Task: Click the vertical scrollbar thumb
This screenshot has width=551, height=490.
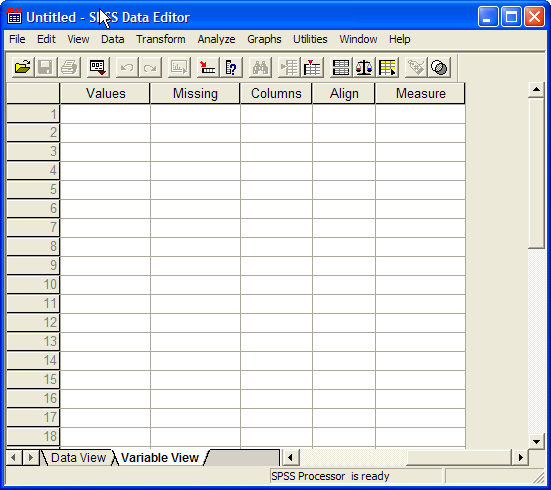Action: pyautogui.click(x=536, y=174)
